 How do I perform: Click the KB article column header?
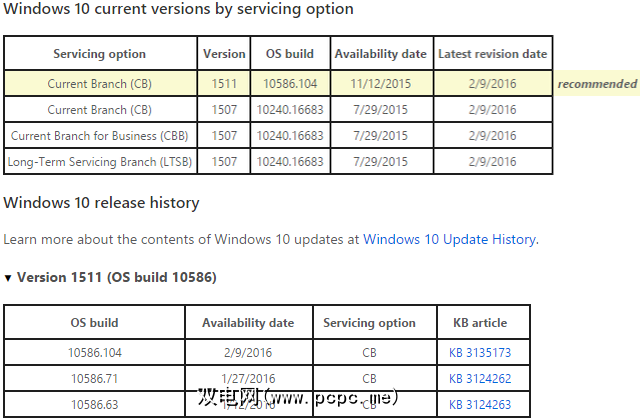(479, 322)
